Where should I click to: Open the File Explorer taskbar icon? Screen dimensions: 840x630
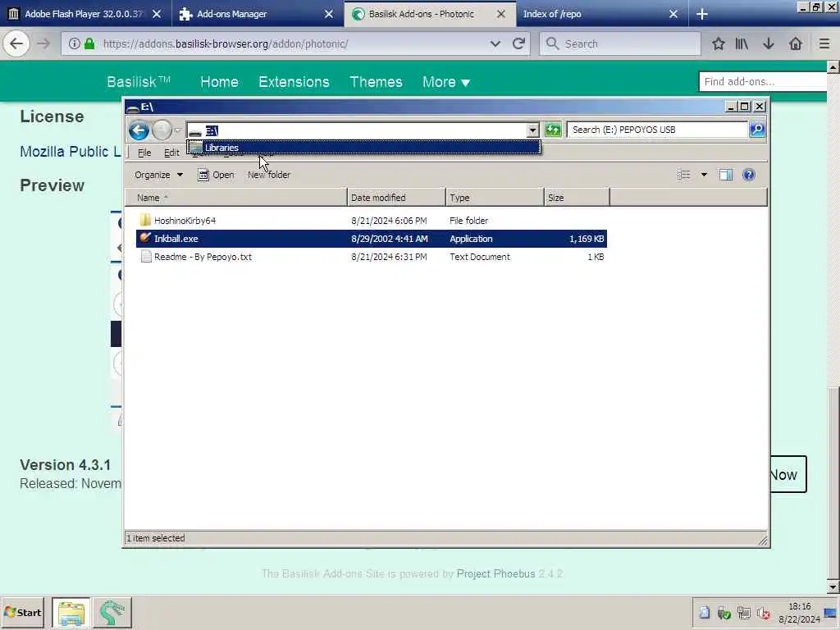coord(71,612)
